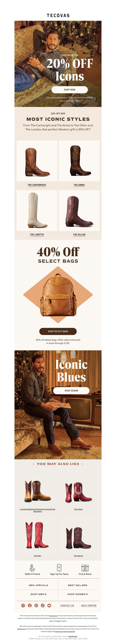Viewport: 116px width, 644px height.
Task: Open the YouTube icon link
Action: point(49,605)
